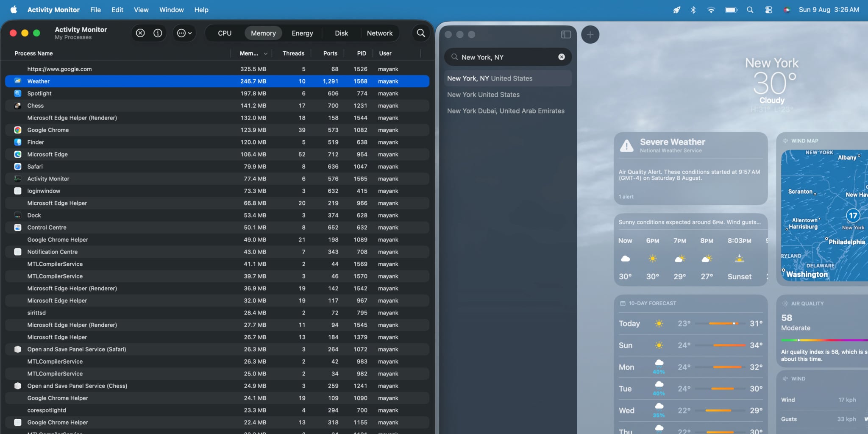Image resolution: width=868 pixels, height=434 pixels.
Task: Open the Edit menu
Action: tap(117, 10)
